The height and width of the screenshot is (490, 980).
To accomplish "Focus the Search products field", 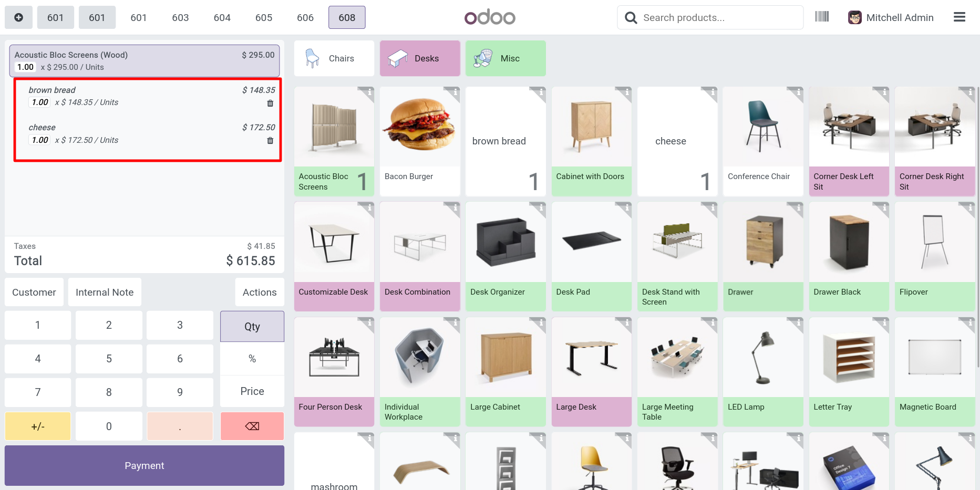I will click(x=710, y=17).
